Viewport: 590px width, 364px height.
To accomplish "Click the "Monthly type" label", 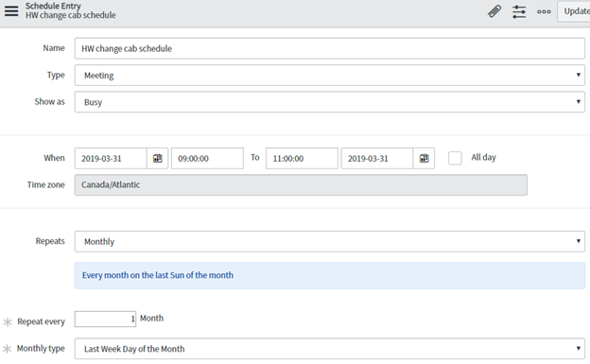I will 41,349.
